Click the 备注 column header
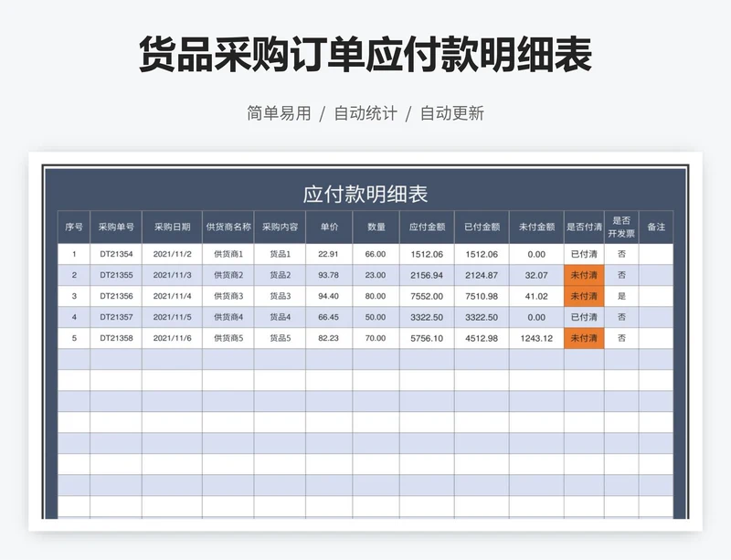The image size is (731, 560). click(656, 227)
